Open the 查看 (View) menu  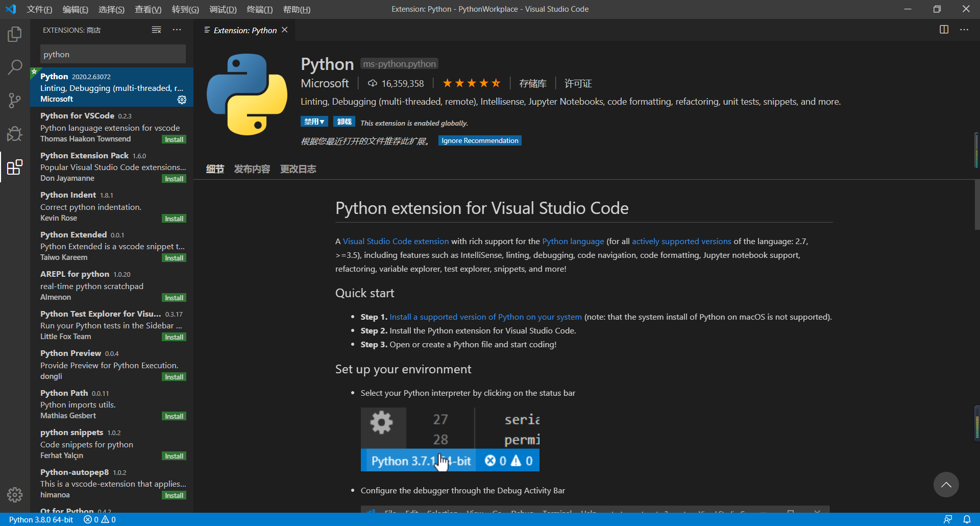[x=148, y=9]
